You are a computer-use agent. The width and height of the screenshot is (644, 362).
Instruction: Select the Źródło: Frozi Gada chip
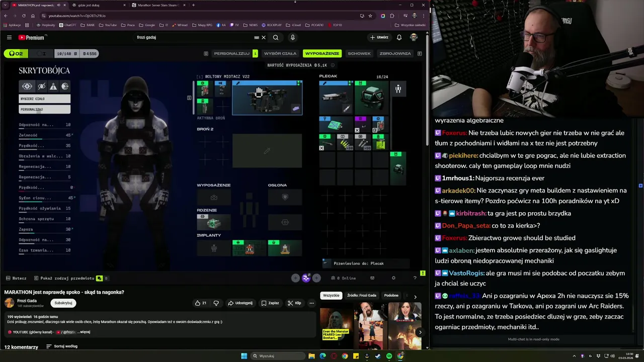pyautogui.click(x=362, y=296)
